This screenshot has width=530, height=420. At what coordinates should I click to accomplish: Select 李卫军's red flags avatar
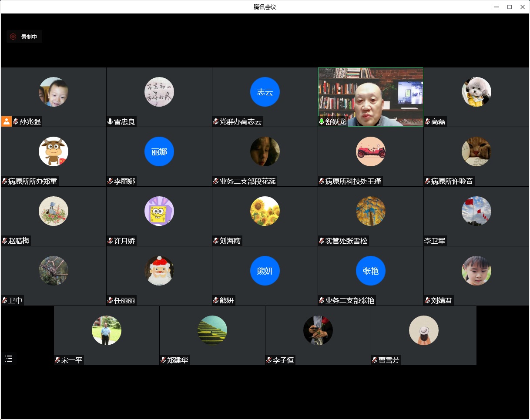point(476,211)
